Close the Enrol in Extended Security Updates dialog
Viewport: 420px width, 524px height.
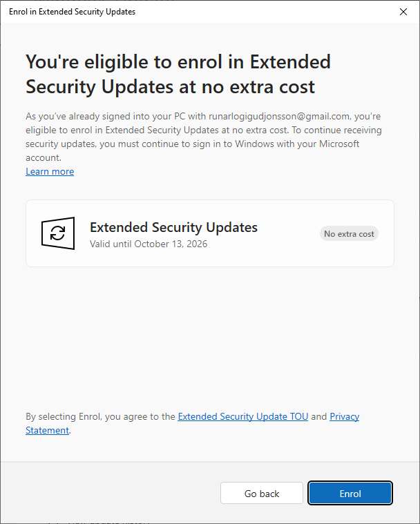[403, 12]
